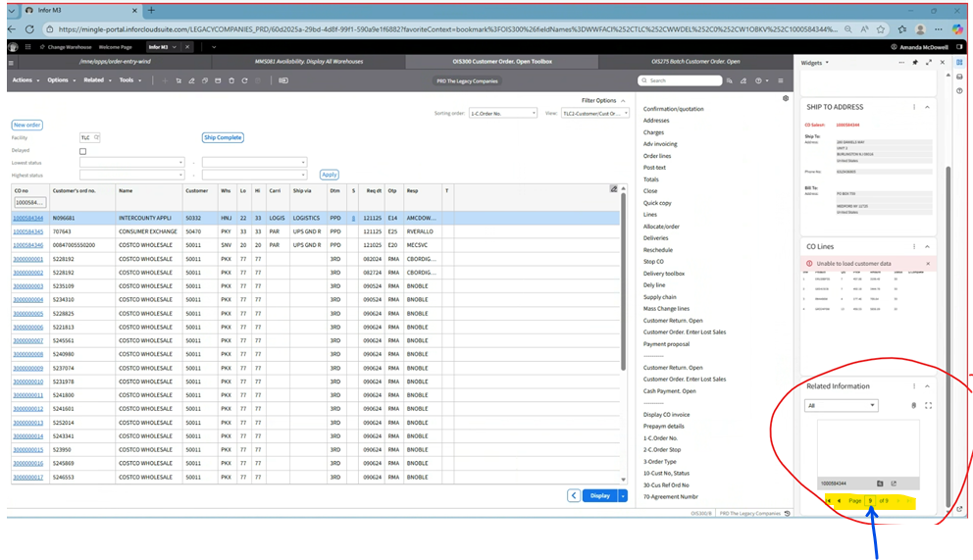The height and width of the screenshot is (560, 973).
Task: Click the toolbar Search field
Action: (680, 80)
